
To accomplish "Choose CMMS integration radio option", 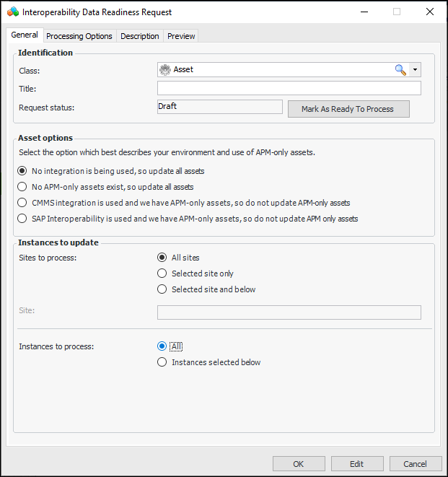I will 22,203.
